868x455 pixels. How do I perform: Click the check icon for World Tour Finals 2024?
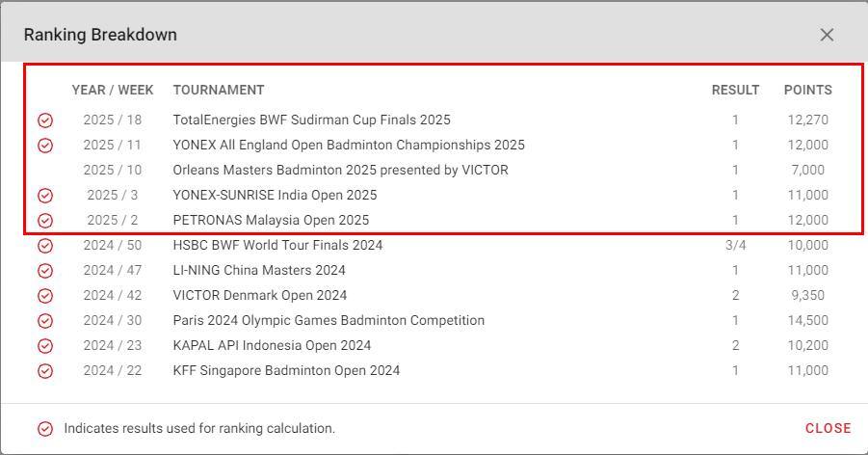coord(45,246)
